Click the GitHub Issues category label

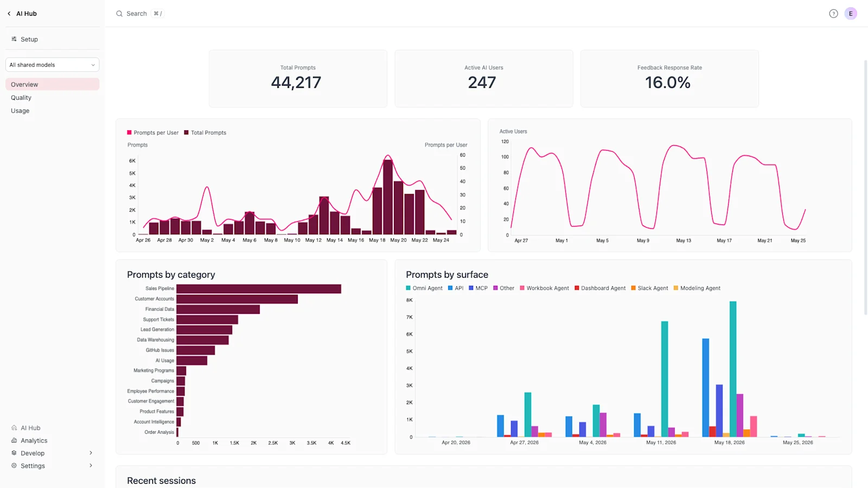click(x=160, y=350)
